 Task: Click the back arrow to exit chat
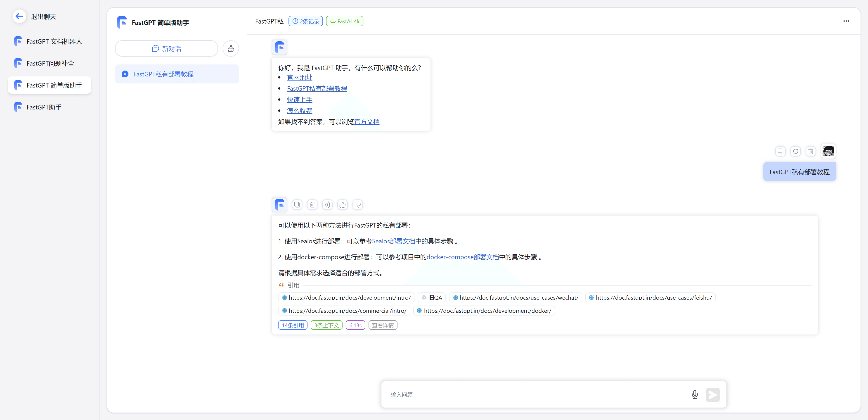click(x=19, y=16)
